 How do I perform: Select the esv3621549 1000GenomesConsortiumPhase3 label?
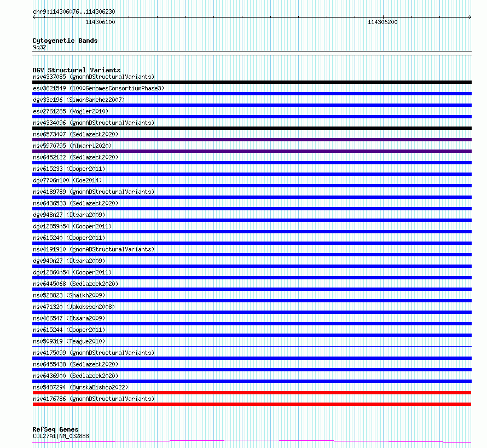point(98,88)
